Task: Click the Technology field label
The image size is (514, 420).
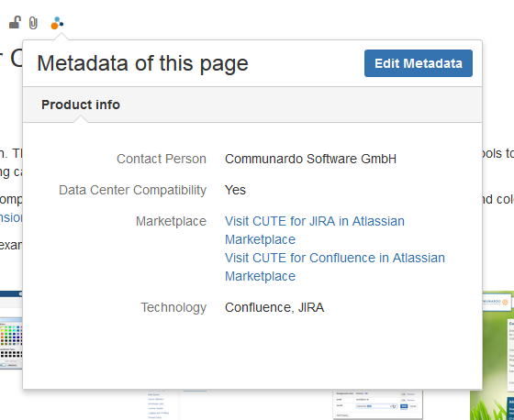Action: pos(173,307)
